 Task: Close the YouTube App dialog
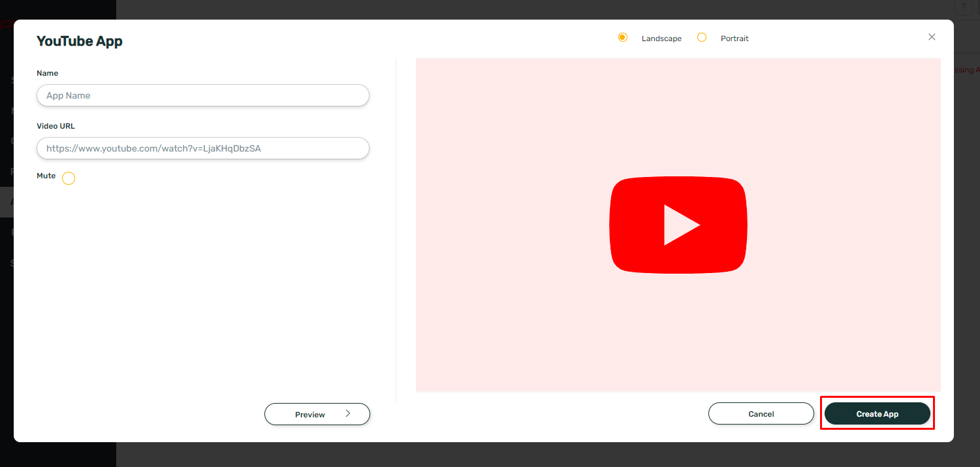coord(932,37)
